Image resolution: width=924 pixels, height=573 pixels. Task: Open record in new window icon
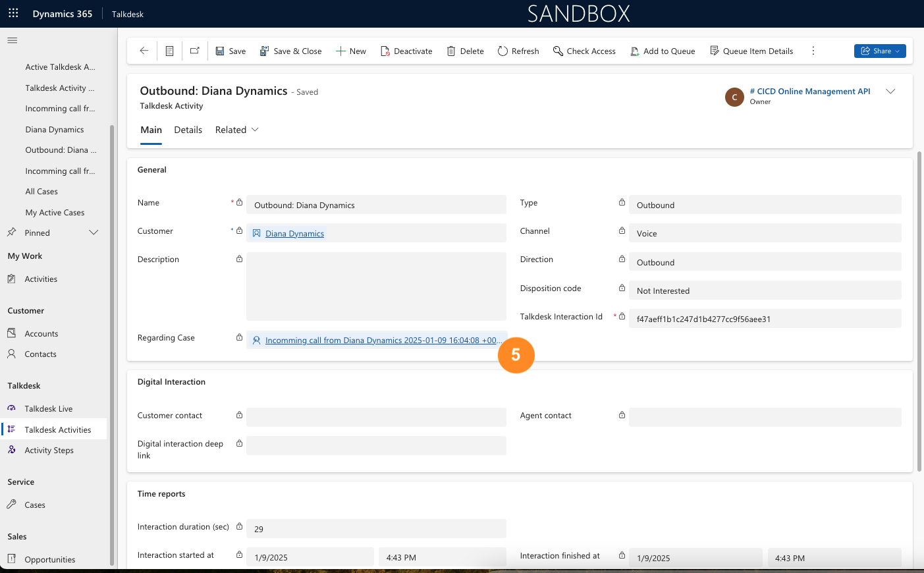point(195,51)
